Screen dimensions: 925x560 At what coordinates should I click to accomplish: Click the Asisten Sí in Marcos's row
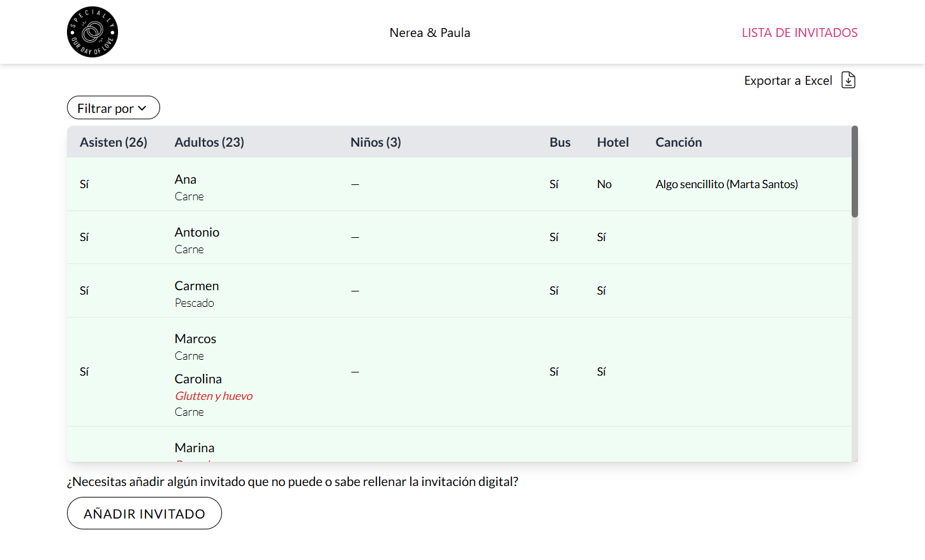(84, 372)
